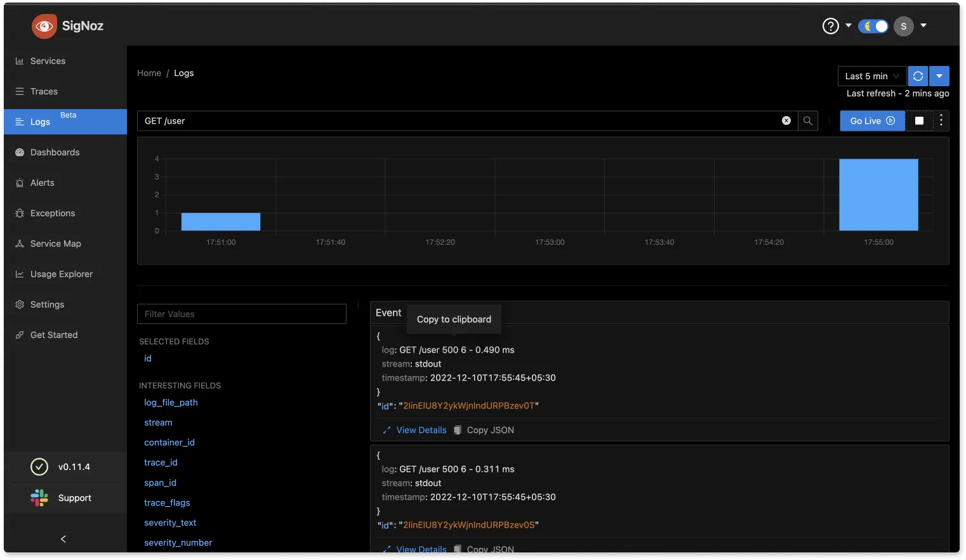The width and height of the screenshot is (966, 560).
Task: Click the Service Map nodes icon
Action: (20, 244)
